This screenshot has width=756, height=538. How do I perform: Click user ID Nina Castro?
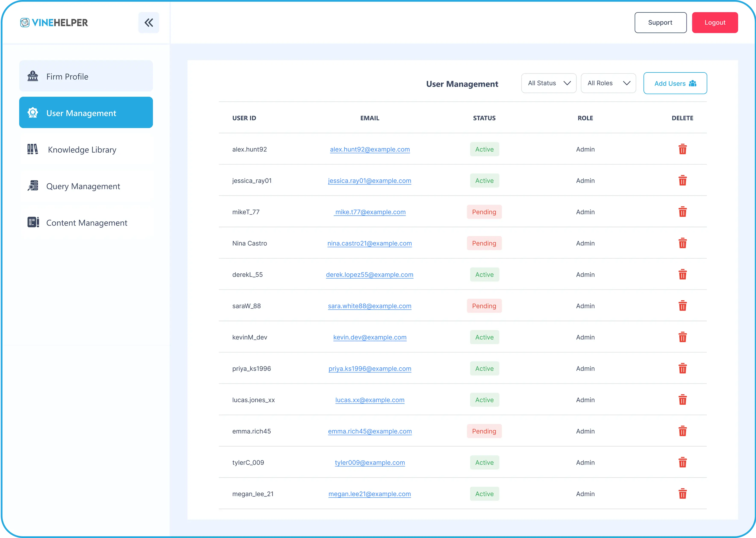[x=249, y=243]
